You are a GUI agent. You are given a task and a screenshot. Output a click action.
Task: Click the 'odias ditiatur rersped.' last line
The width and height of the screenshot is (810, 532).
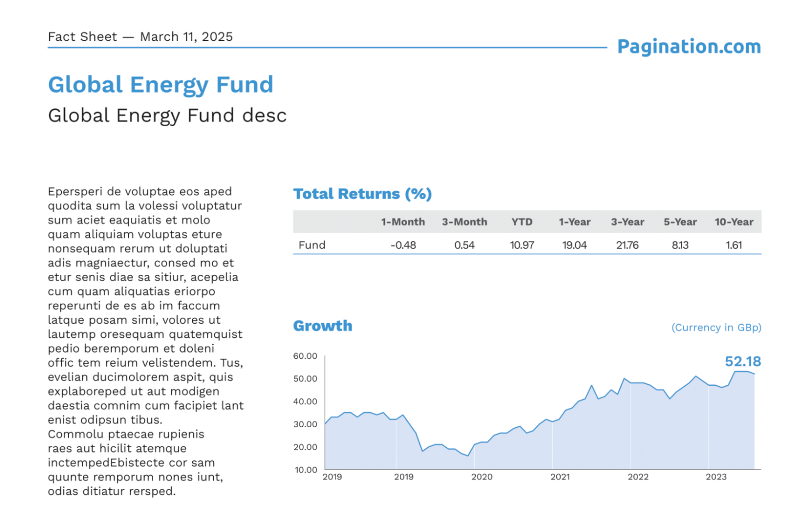(112, 491)
